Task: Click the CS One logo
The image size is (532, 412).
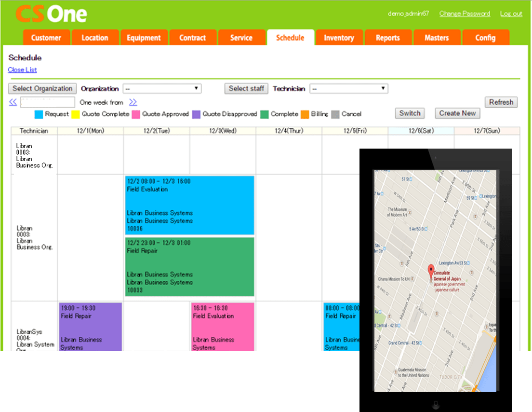Action: (x=51, y=14)
